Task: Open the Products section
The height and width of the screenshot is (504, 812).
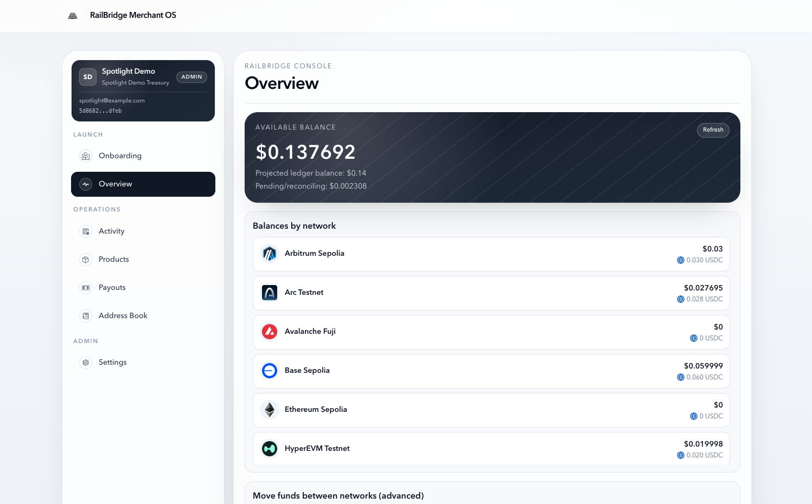Action: tap(143, 260)
